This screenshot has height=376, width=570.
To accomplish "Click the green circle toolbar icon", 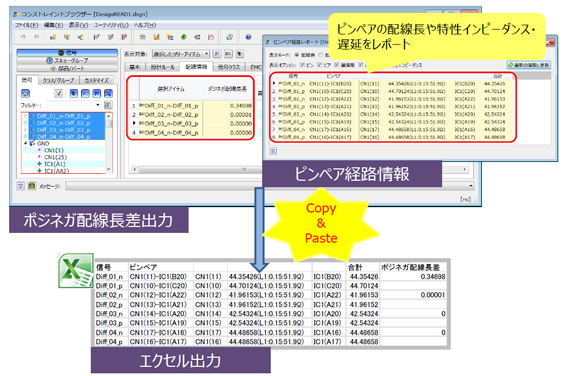I will pyautogui.click(x=184, y=37).
